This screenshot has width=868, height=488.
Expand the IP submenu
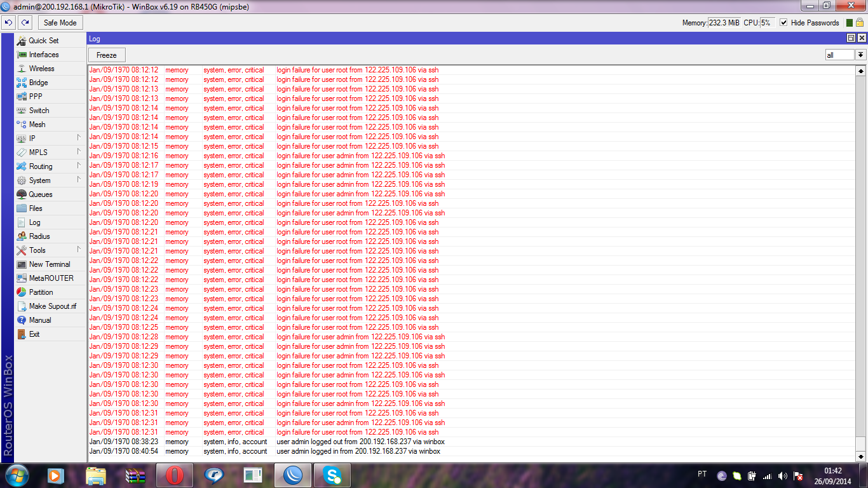tap(50, 139)
